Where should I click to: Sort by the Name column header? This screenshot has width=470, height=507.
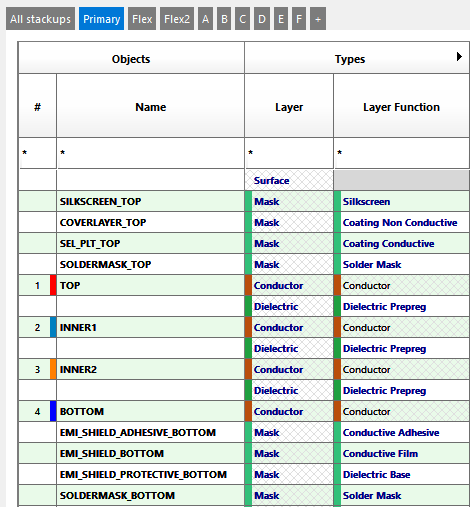(x=151, y=107)
